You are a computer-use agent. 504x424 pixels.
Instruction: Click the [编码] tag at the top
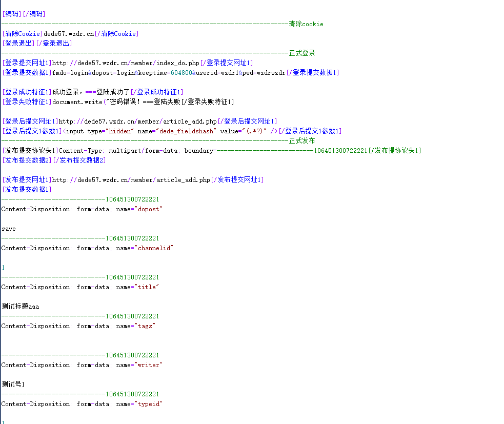pos(11,14)
